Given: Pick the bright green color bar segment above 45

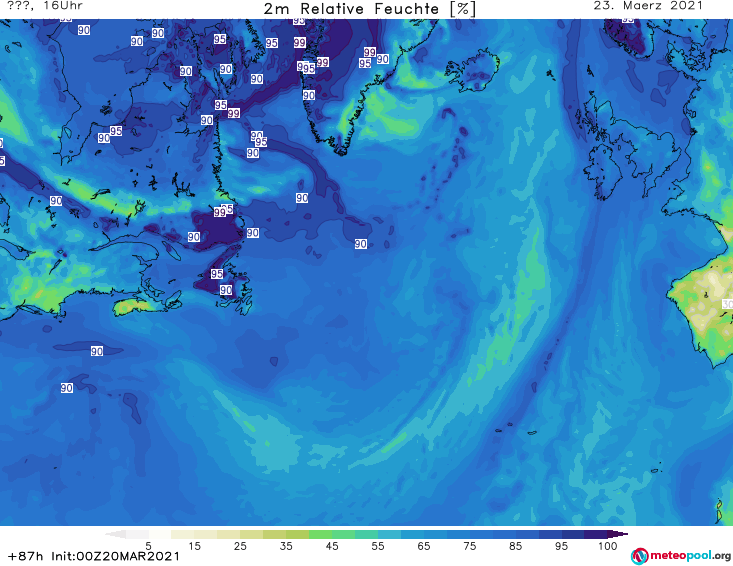Looking at the screenshot, I should tap(320, 534).
